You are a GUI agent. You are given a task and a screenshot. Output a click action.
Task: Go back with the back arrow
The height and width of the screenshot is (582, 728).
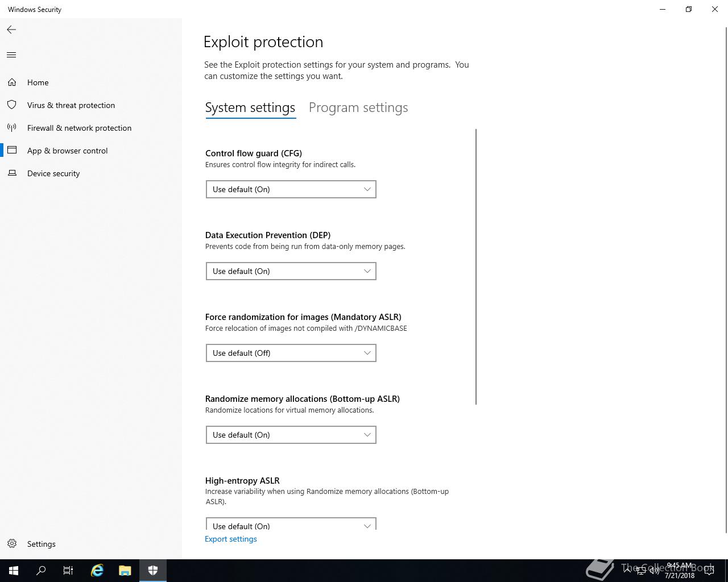pos(11,30)
